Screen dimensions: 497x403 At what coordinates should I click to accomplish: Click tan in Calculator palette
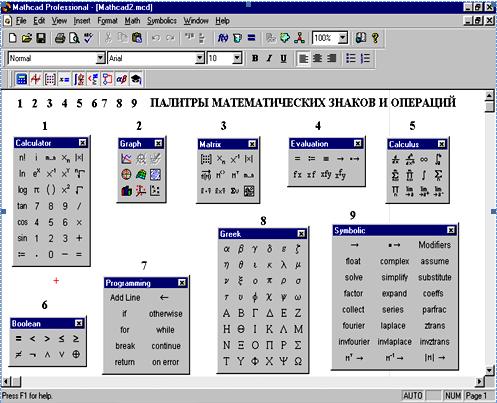click(x=22, y=206)
